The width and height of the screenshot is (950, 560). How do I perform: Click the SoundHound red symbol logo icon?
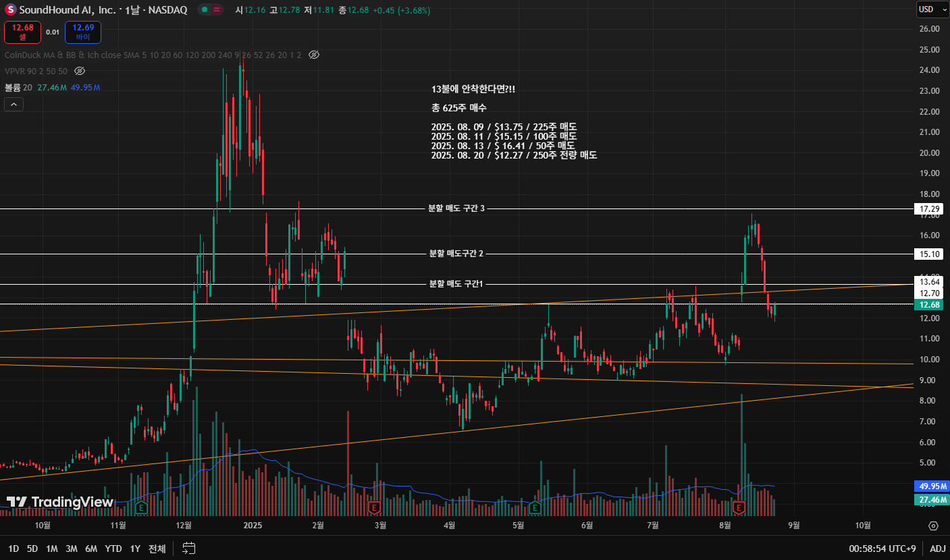[x=11, y=10]
